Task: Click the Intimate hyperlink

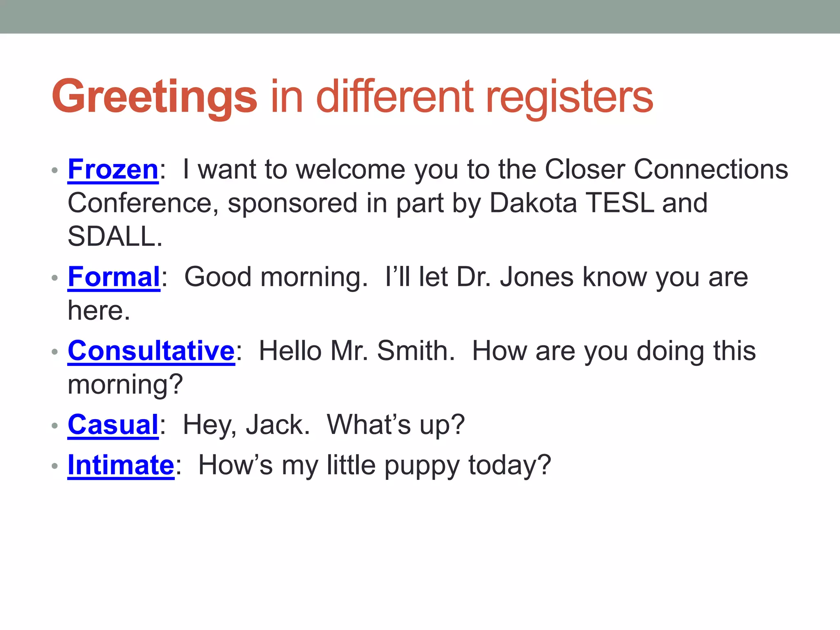Action: (121, 465)
